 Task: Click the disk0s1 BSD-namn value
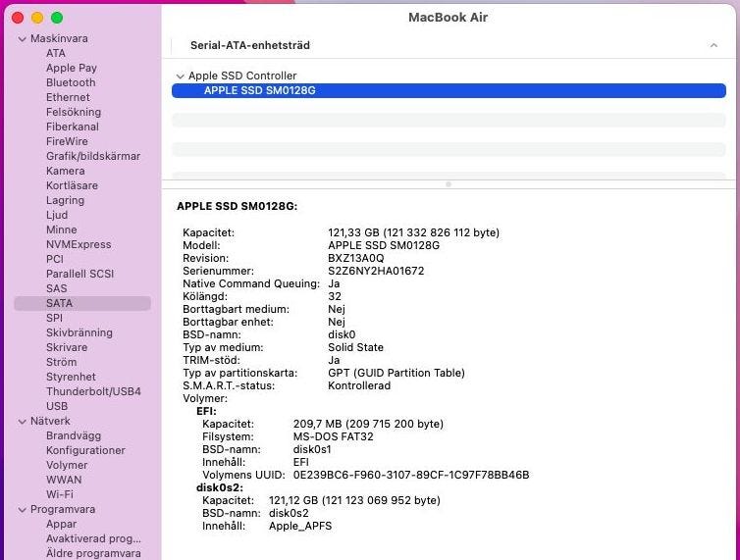tap(312, 449)
